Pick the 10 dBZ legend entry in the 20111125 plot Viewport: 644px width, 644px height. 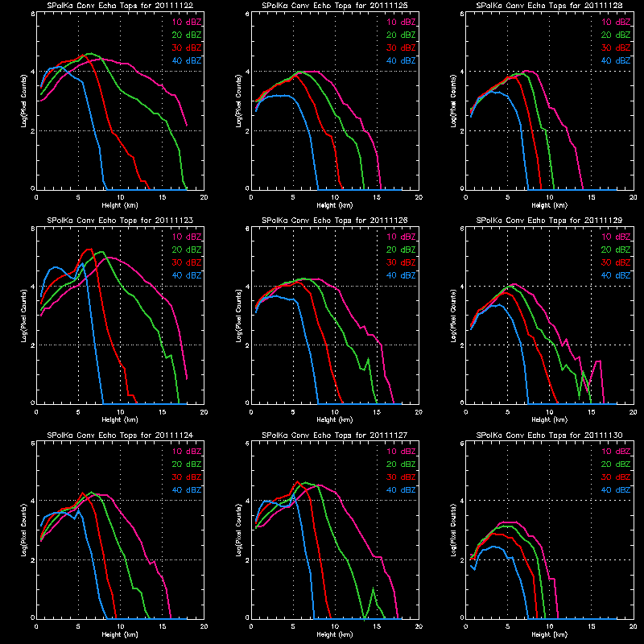(401, 23)
